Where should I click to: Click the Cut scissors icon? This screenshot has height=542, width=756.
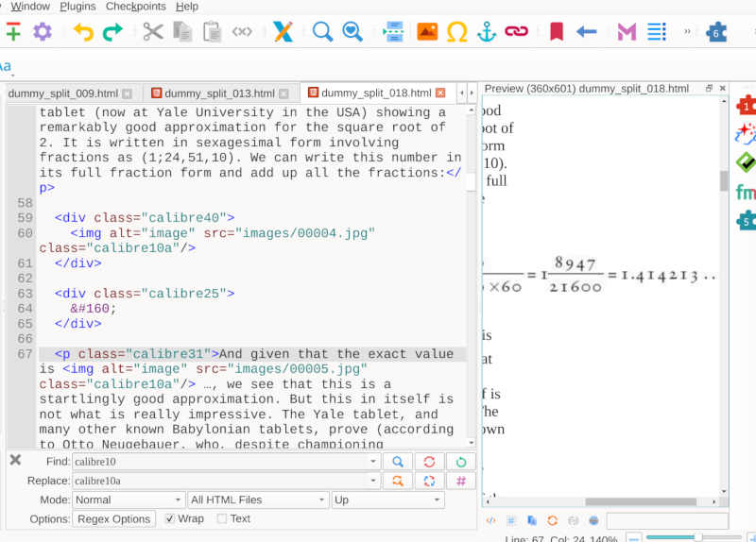(152, 32)
